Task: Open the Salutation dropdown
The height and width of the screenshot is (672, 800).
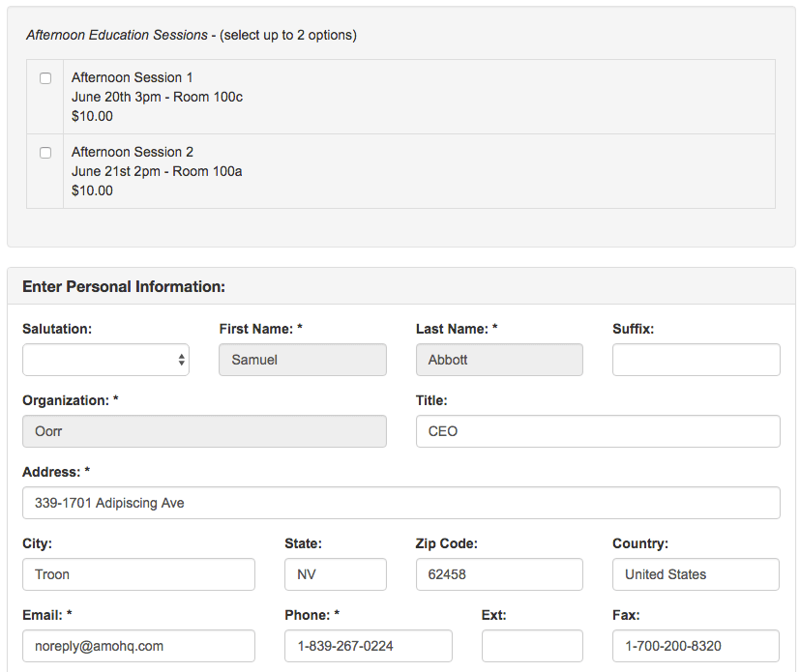Action: [105, 360]
